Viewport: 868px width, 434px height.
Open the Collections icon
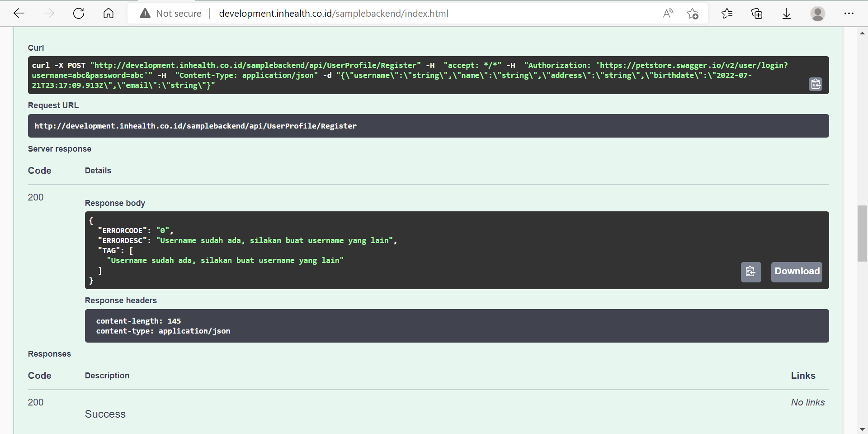click(757, 14)
